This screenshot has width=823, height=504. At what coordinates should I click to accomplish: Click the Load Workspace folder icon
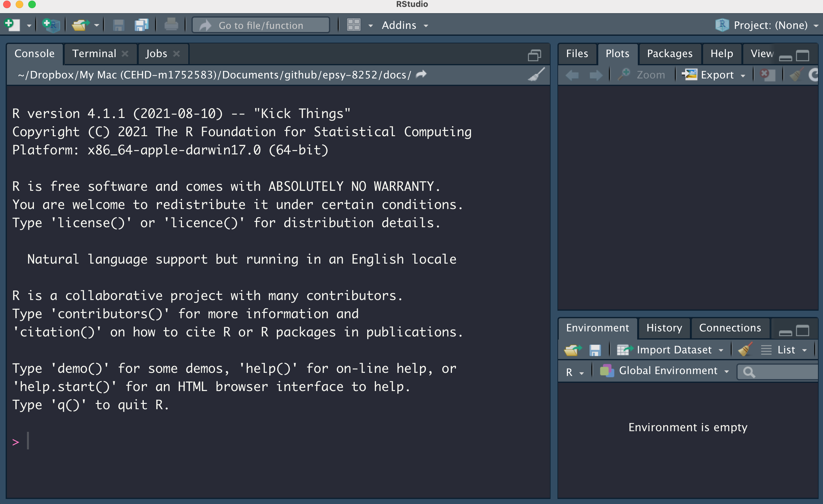[573, 350]
